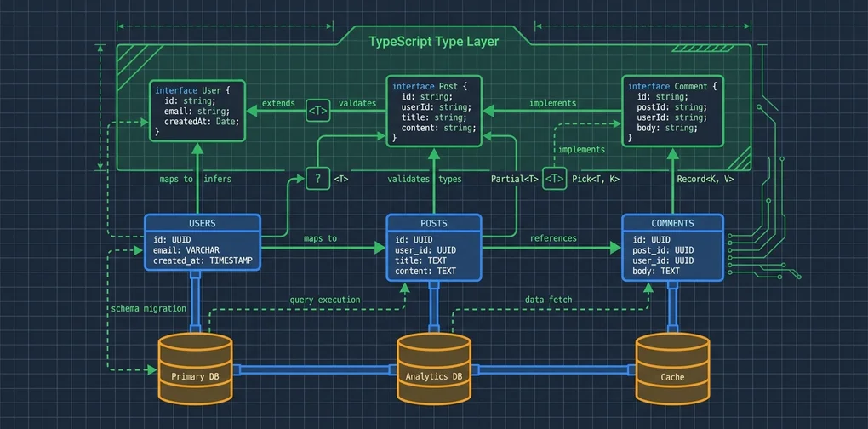Select the email: VARCHAR row
Image resolution: width=868 pixels, height=429 pixels.
(186, 250)
